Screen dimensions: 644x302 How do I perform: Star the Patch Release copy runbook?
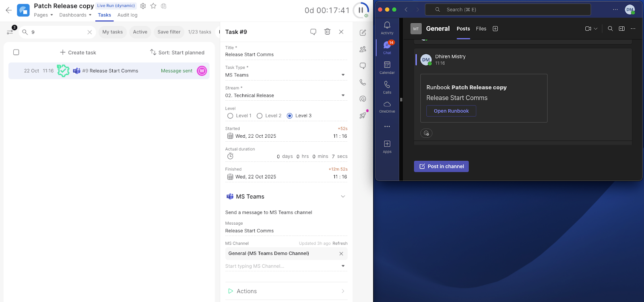153,6
